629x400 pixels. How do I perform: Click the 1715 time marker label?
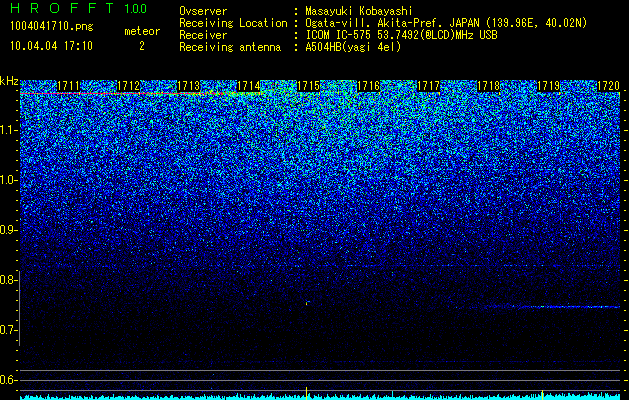(308, 86)
